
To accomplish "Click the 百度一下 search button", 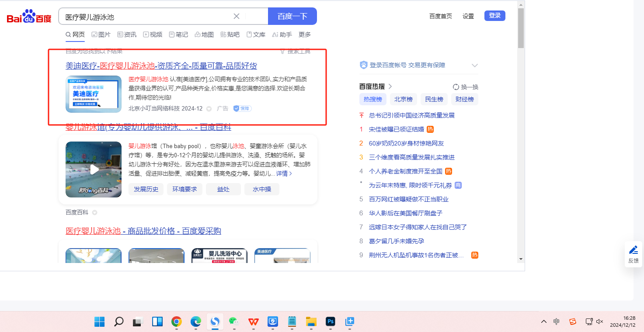I will 292,16.
